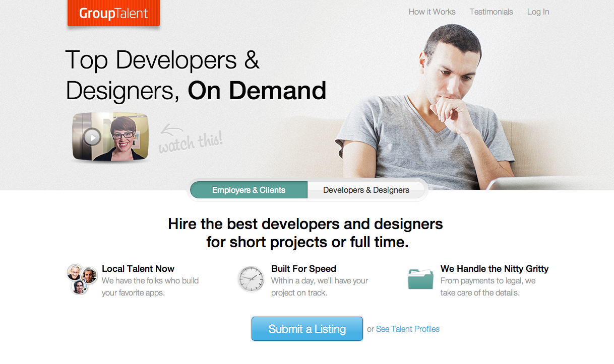The width and height of the screenshot is (614, 364).
Task: Click the Submit a Listing button
Action: (307, 329)
